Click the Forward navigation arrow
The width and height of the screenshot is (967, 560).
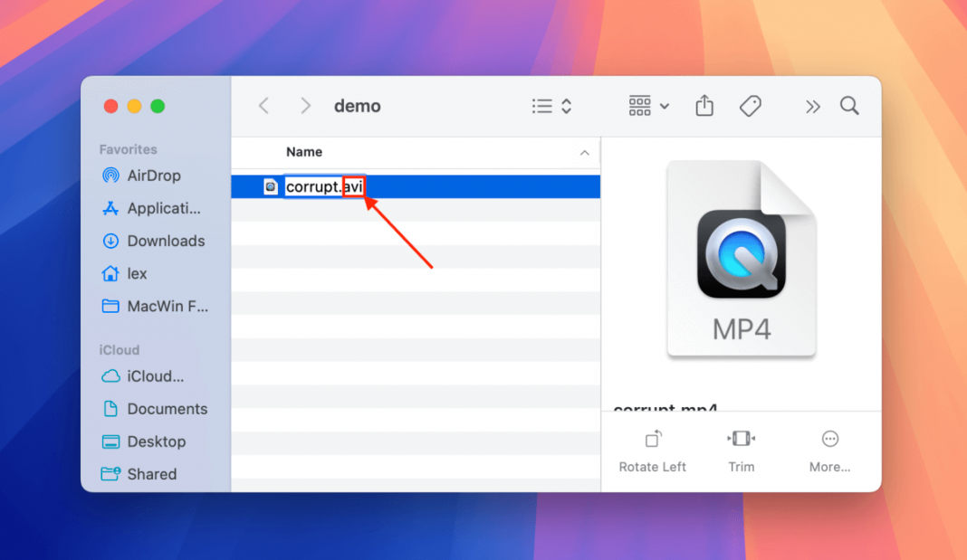306,106
